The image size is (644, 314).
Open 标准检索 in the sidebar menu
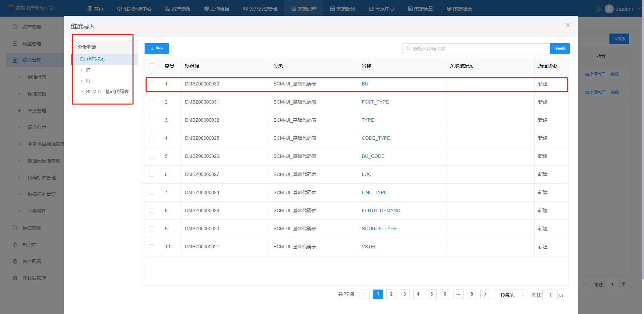(x=37, y=77)
